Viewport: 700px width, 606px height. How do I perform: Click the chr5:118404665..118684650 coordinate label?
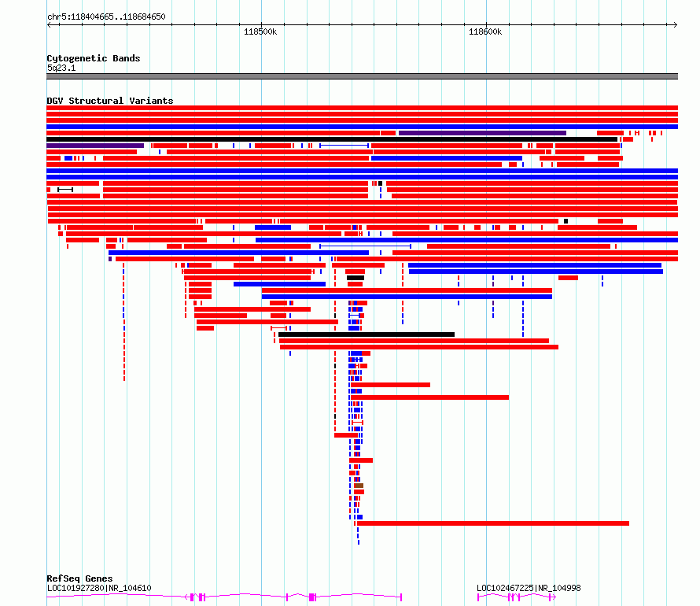click(106, 17)
